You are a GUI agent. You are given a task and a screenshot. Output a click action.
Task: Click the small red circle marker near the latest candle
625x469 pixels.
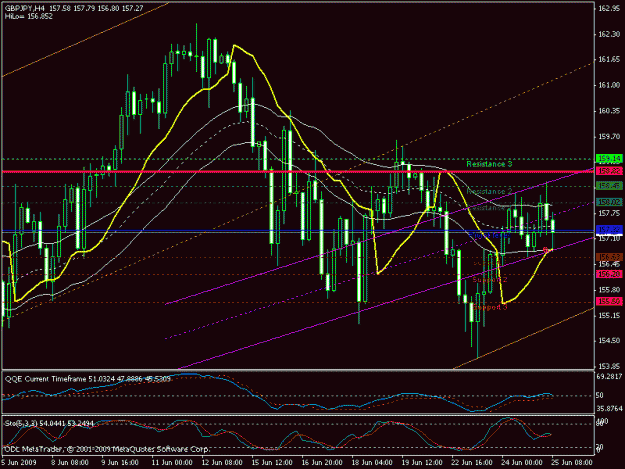coord(546,249)
